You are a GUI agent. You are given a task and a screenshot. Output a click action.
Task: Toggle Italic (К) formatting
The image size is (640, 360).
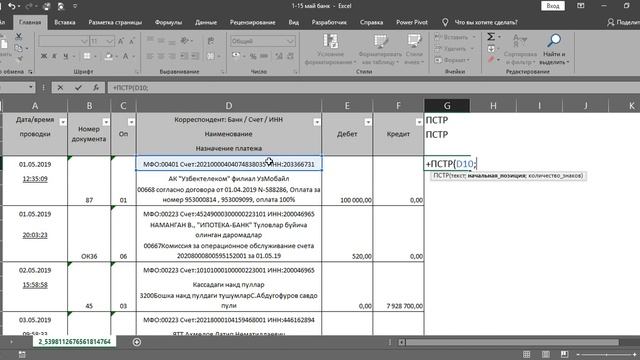tap(54, 56)
